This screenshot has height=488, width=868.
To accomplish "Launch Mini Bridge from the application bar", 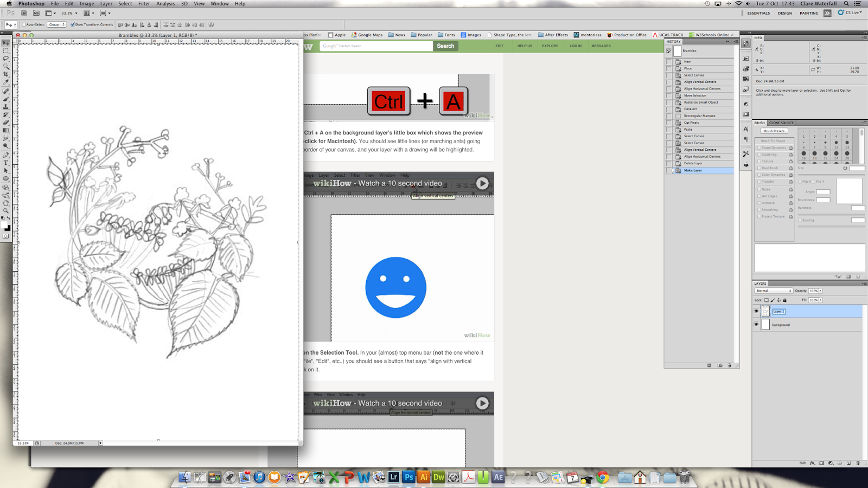I will (x=36, y=13).
